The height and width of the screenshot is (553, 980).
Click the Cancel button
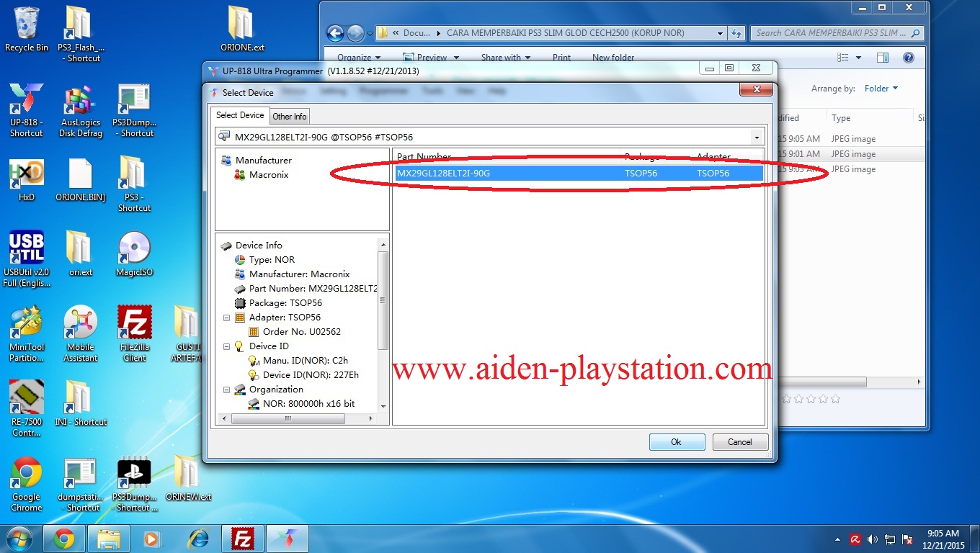click(740, 442)
